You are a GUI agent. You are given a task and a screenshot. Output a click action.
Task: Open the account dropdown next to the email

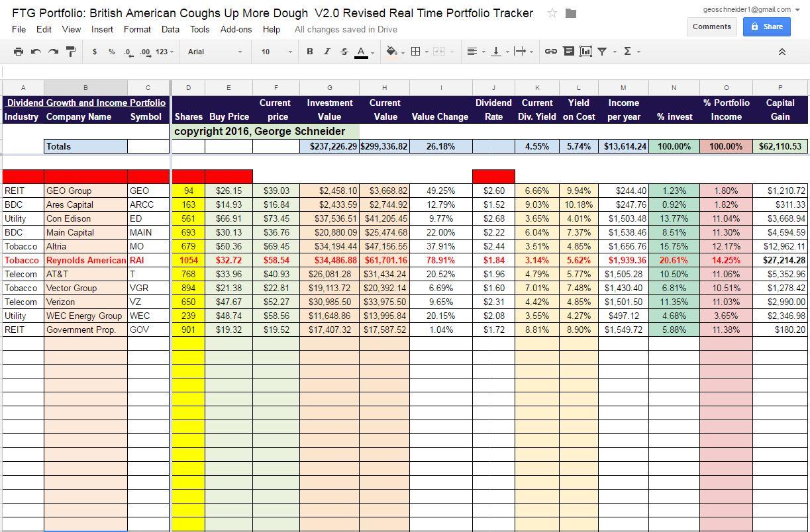[x=797, y=10]
